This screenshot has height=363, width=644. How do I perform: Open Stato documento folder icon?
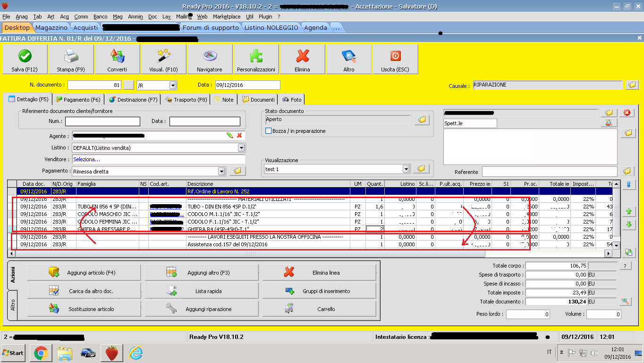pos(422,120)
